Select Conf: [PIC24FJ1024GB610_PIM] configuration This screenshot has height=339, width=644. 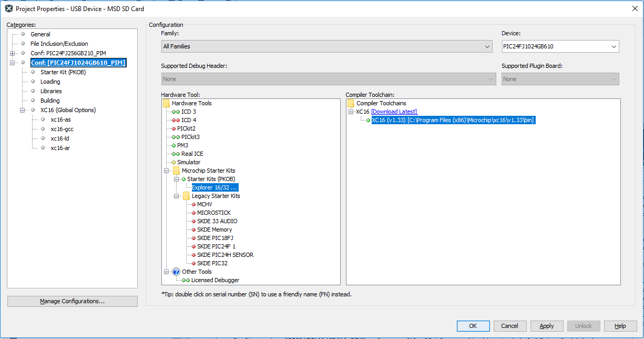pyautogui.click(x=78, y=63)
